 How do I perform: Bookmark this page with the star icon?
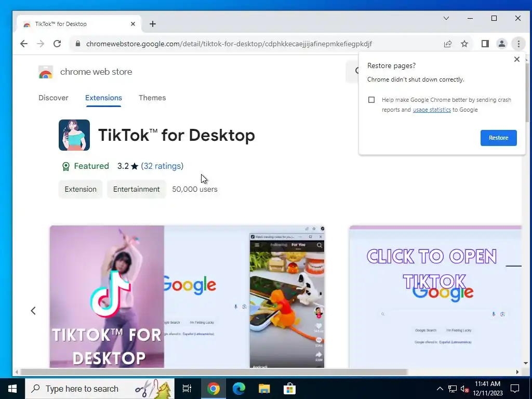click(464, 44)
